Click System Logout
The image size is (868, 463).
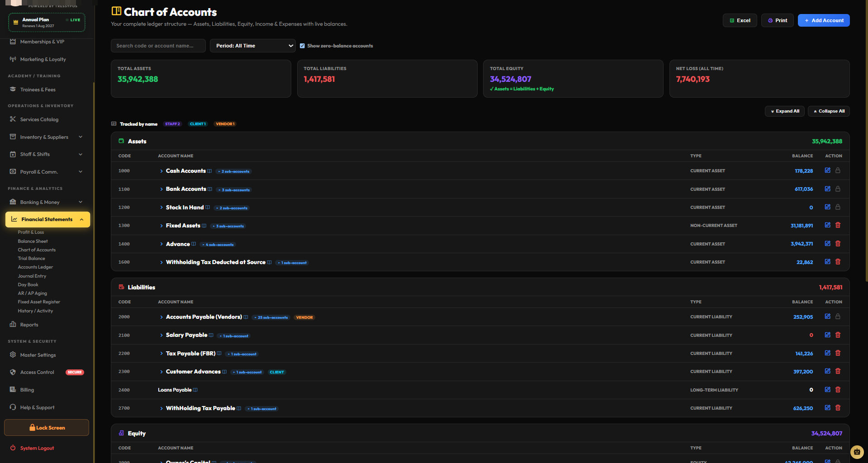pyautogui.click(x=37, y=448)
